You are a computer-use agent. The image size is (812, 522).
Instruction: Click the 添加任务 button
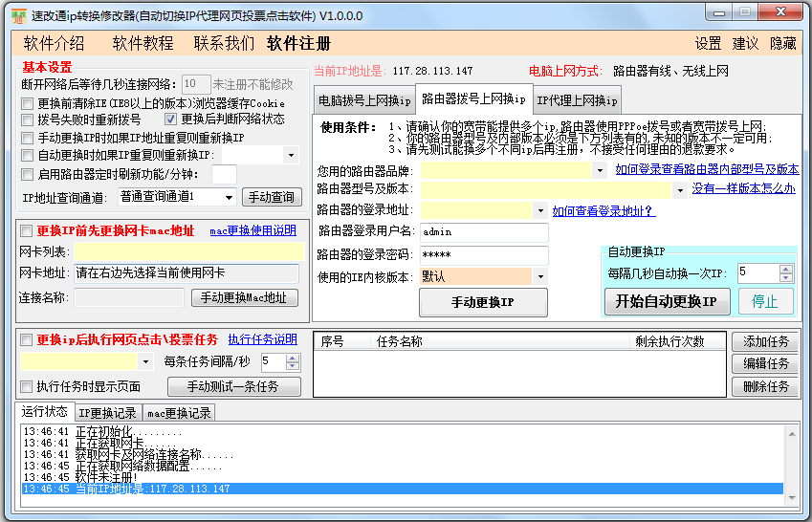tap(765, 341)
